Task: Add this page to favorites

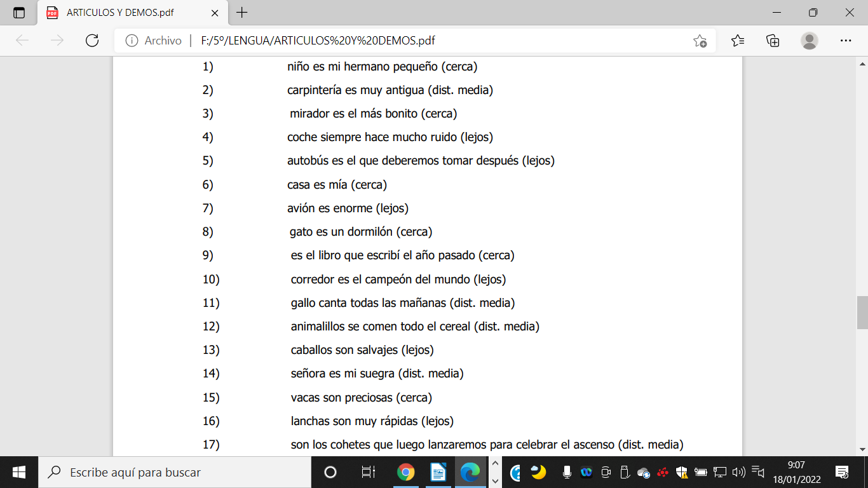Action: (700, 41)
